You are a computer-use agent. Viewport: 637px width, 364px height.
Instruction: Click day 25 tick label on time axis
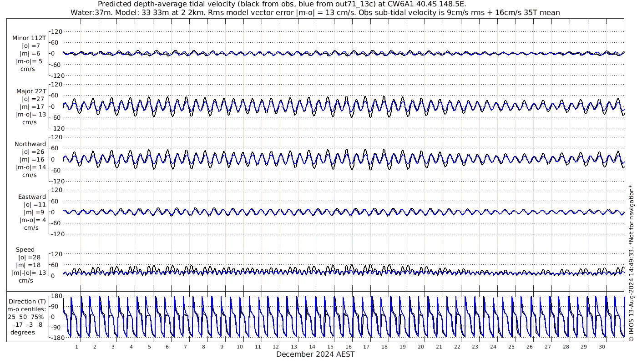point(511,347)
